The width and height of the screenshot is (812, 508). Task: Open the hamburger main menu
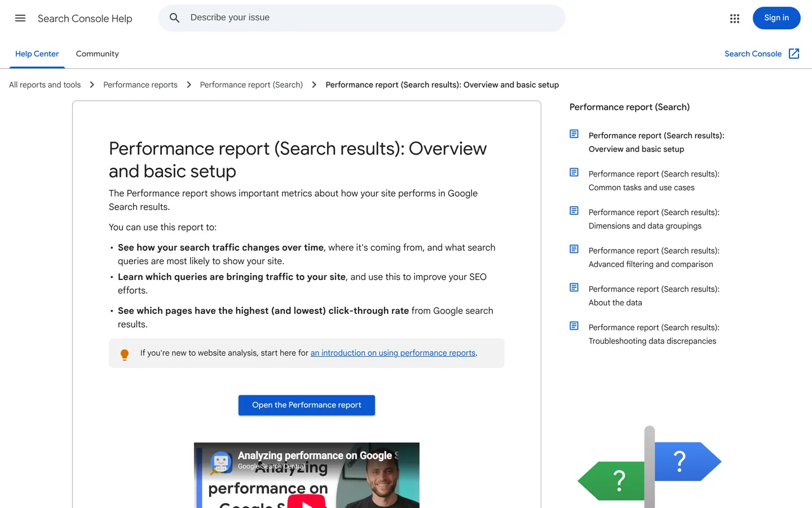(20, 18)
